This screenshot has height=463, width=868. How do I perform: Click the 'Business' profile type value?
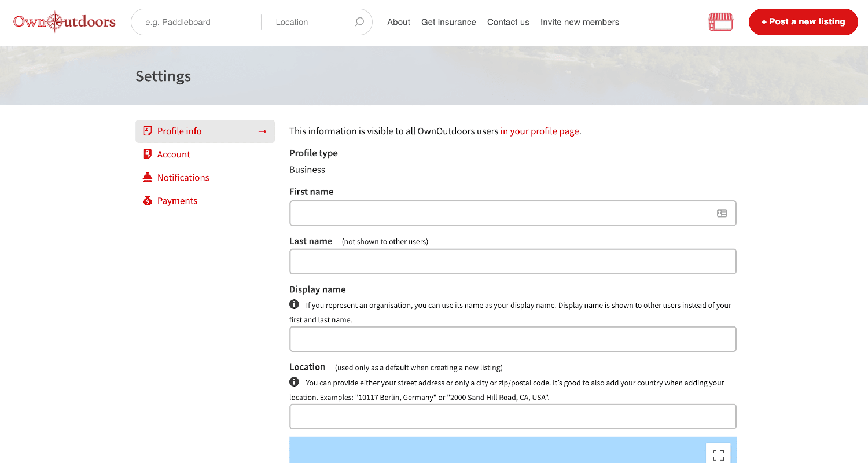point(307,170)
